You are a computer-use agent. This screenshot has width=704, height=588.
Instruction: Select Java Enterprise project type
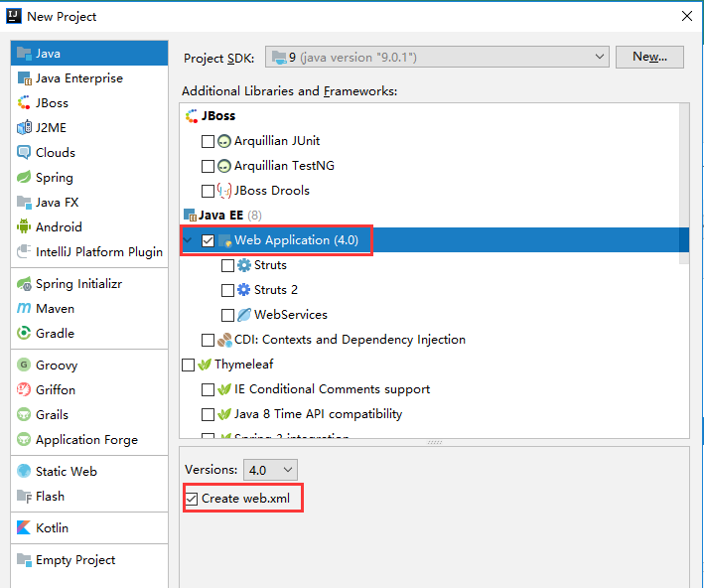(89, 78)
